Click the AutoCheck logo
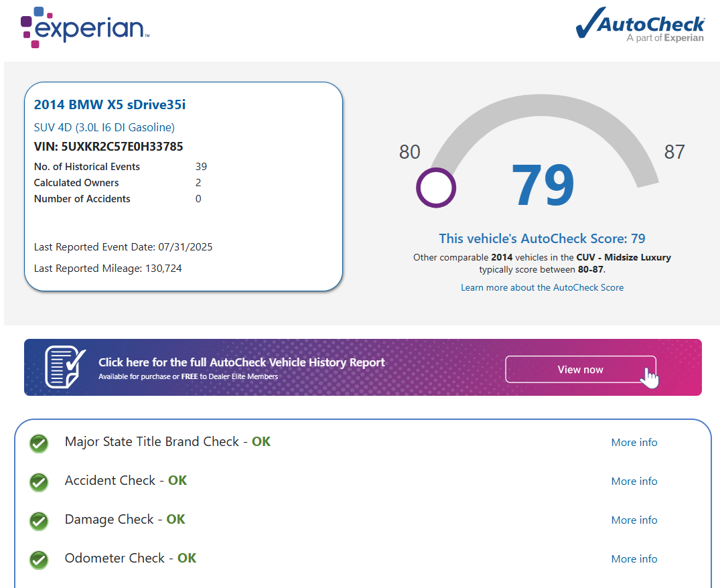Screen dimensions: 720x588 (x=640, y=24)
